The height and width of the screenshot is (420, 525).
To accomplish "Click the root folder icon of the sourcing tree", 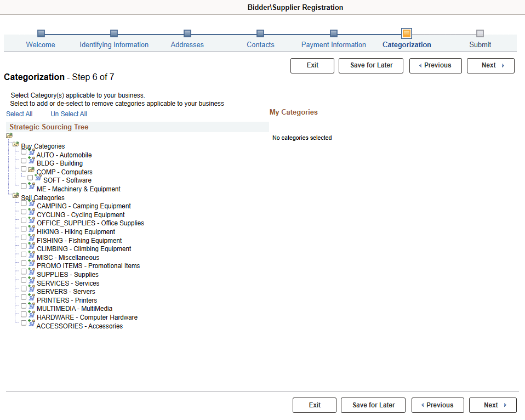I will coord(9,135).
